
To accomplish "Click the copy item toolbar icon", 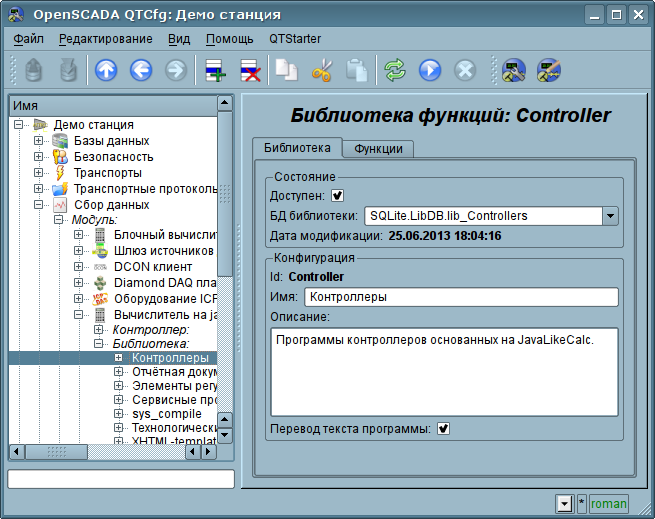I will click(287, 70).
